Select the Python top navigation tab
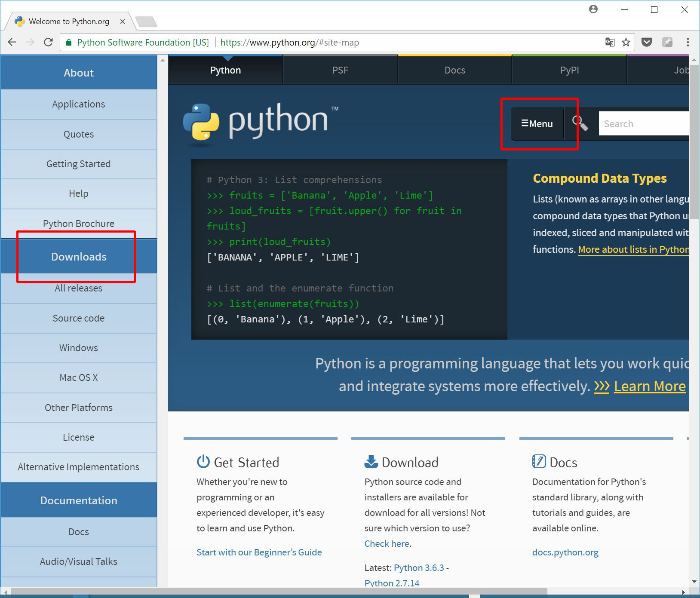This screenshot has width=700, height=598. (x=225, y=70)
